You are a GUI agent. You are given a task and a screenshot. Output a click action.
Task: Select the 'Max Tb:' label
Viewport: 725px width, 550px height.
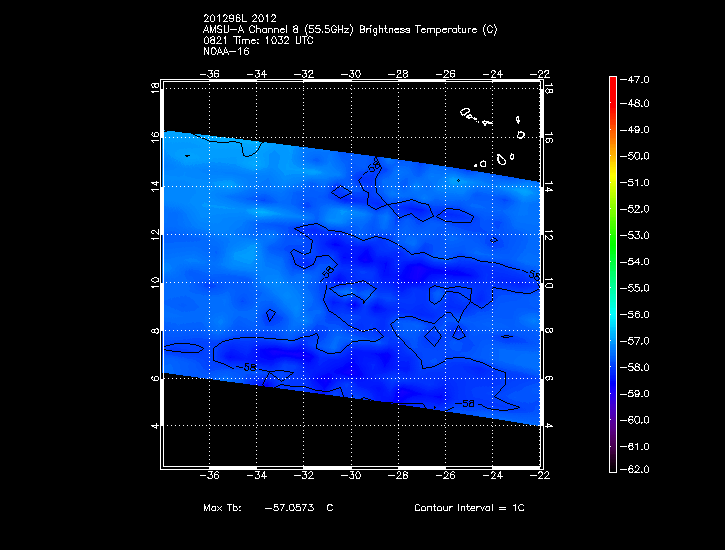pos(222,508)
